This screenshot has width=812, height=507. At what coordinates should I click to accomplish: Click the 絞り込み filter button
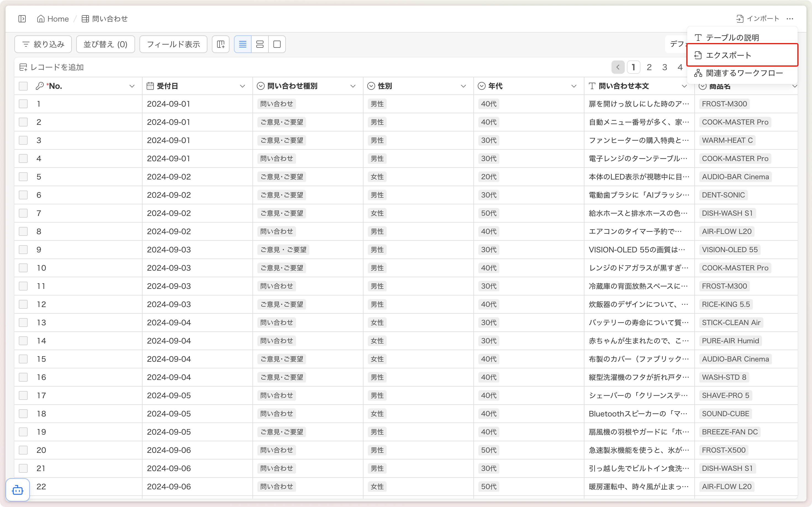43,44
